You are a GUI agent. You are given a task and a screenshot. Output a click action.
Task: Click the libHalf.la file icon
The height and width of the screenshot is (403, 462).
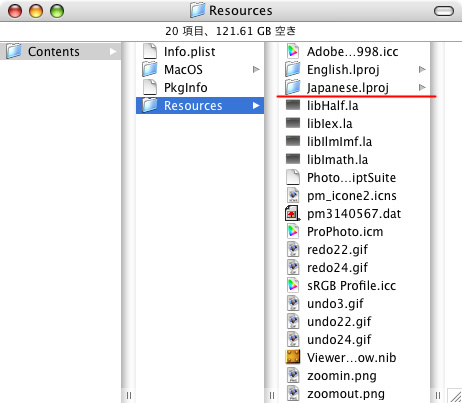coord(293,105)
